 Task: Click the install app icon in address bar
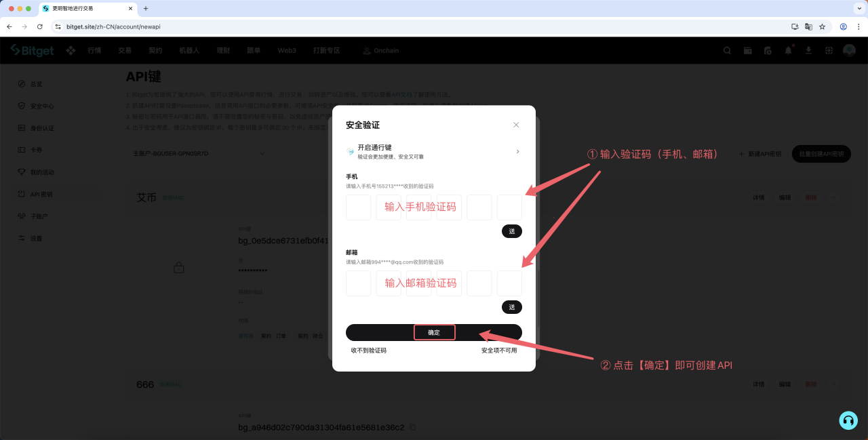(x=795, y=26)
